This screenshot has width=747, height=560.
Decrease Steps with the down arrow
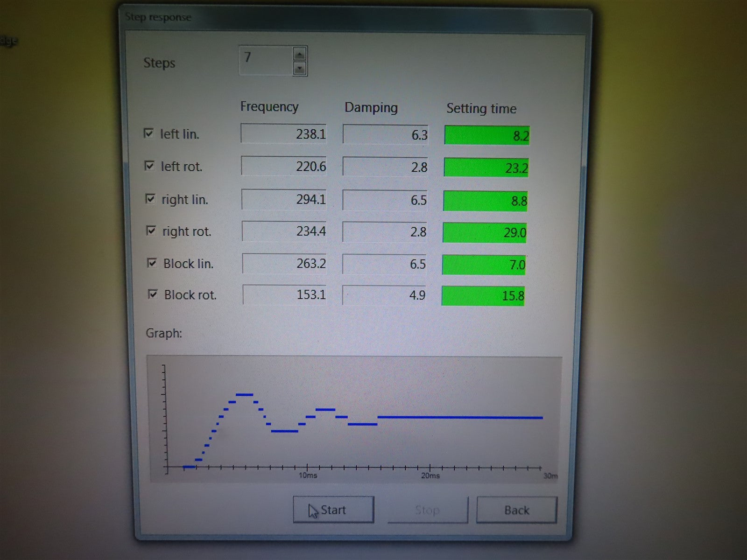[299, 69]
